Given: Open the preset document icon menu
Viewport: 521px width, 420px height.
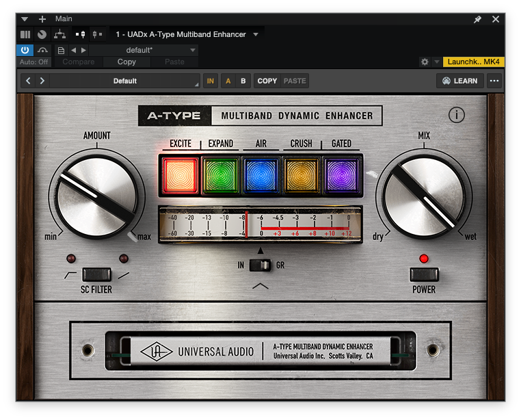Looking at the screenshot, I should coord(61,51).
